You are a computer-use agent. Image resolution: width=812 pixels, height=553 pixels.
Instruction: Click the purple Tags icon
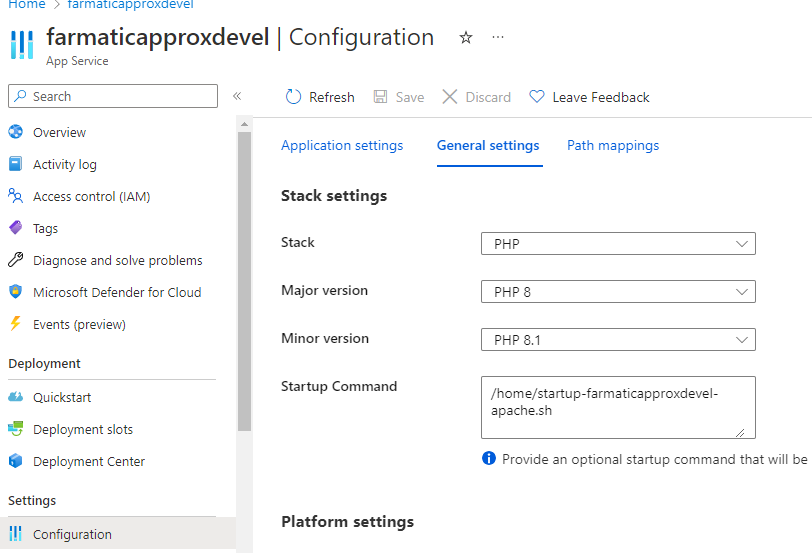click(x=16, y=227)
